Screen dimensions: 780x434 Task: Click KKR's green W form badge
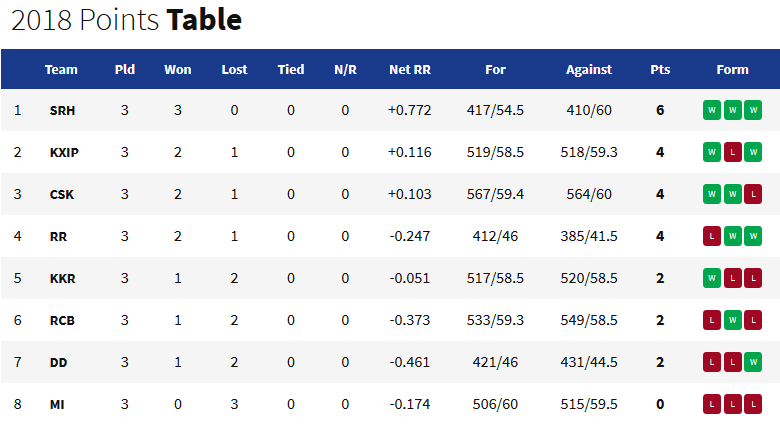(712, 278)
